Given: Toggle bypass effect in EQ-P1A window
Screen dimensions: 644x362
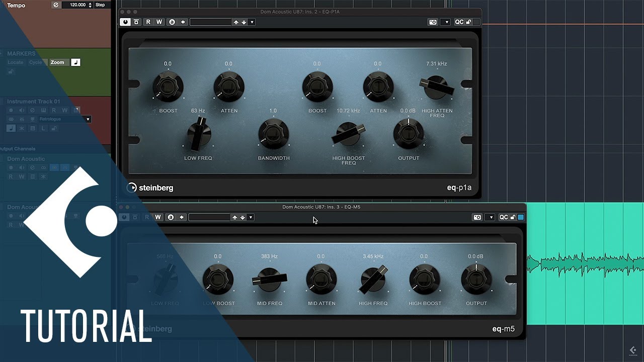Looking at the screenshot, I should coord(136,22).
